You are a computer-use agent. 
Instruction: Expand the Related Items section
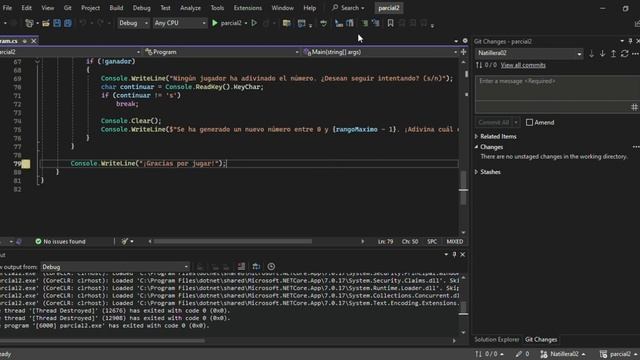[x=476, y=136]
